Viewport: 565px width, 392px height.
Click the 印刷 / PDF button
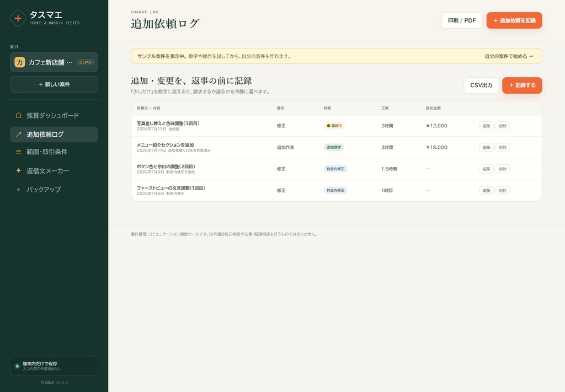coord(462,20)
